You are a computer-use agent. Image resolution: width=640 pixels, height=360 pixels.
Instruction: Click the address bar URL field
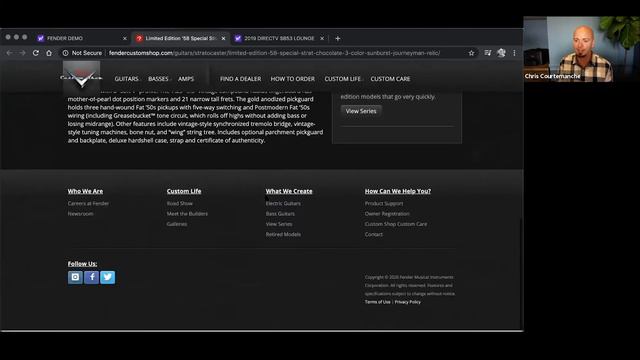click(x=274, y=53)
